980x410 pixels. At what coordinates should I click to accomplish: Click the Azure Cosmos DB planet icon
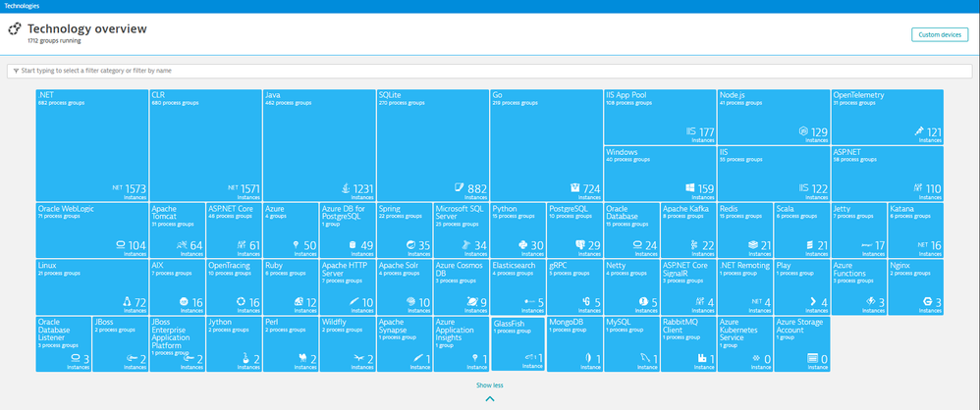click(x=472, y=302)
